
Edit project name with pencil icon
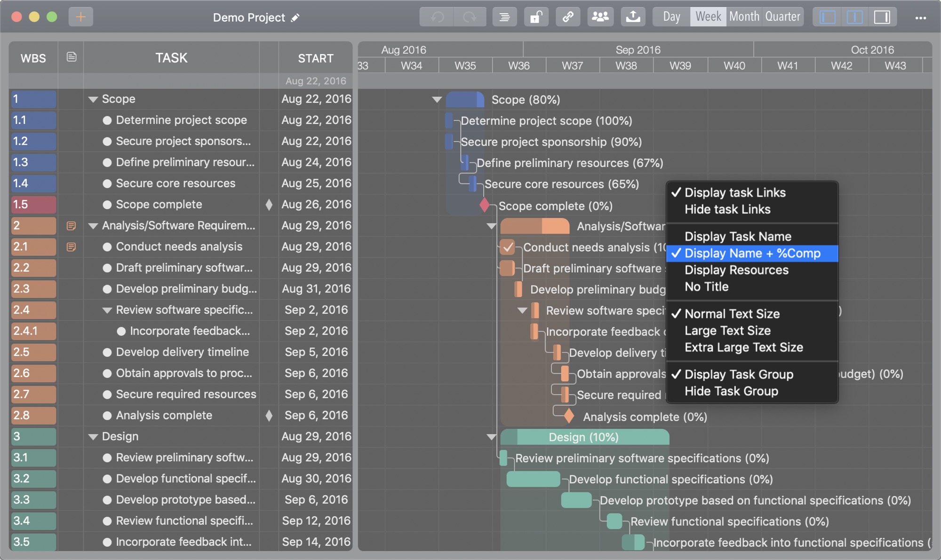point(295,18)
